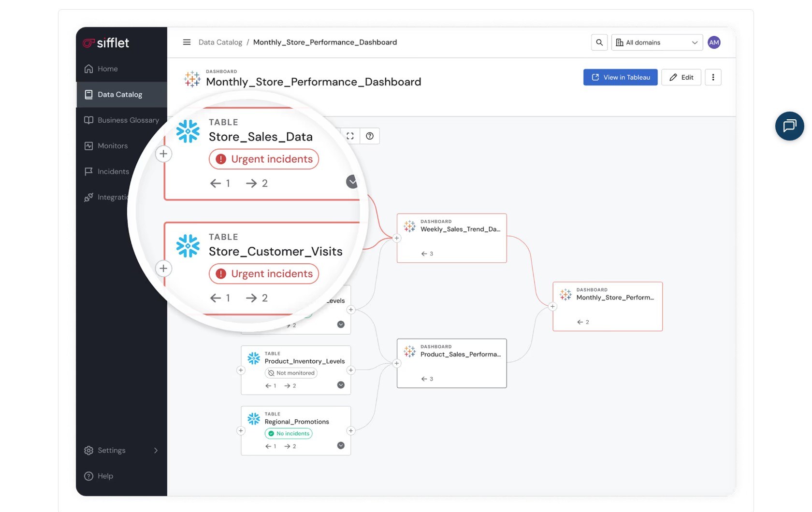This screenshot has height=512, width=812.
Task: Open the chat support bubble
Action: pos(789,126)
